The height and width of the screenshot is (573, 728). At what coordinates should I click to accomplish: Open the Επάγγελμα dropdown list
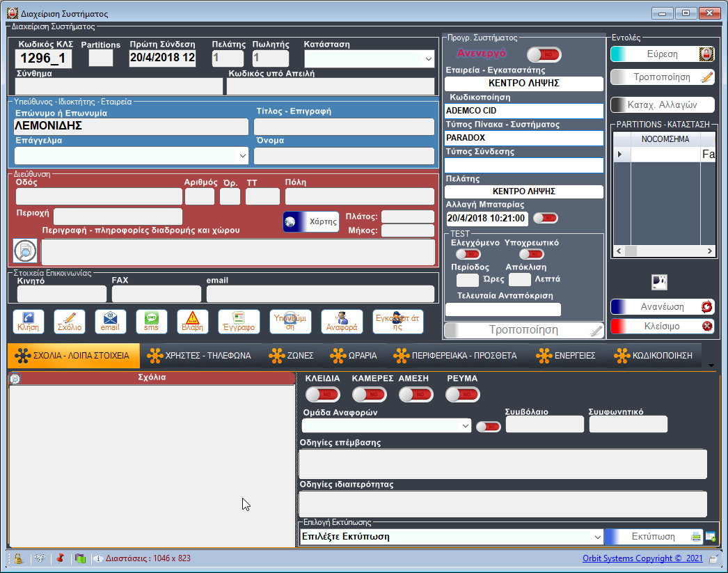242,155
